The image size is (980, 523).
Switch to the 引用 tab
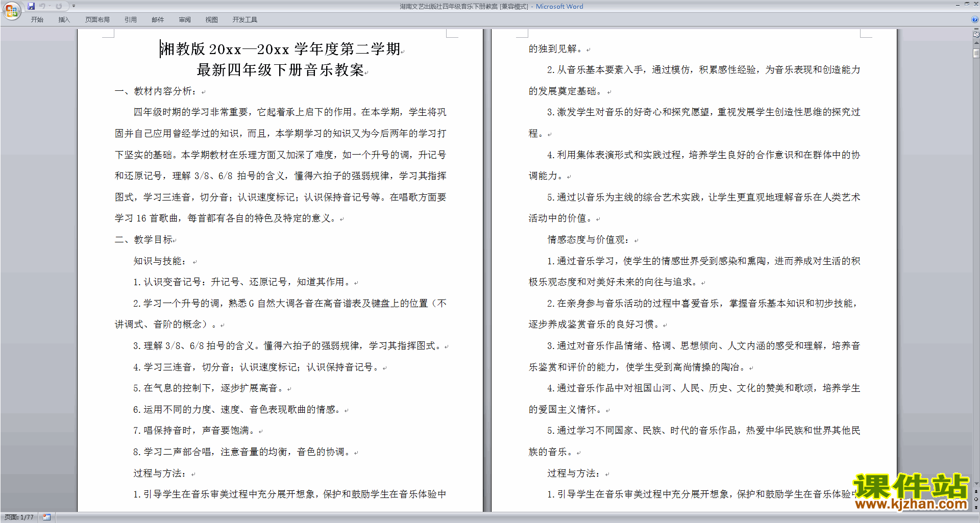pos(131,20)
